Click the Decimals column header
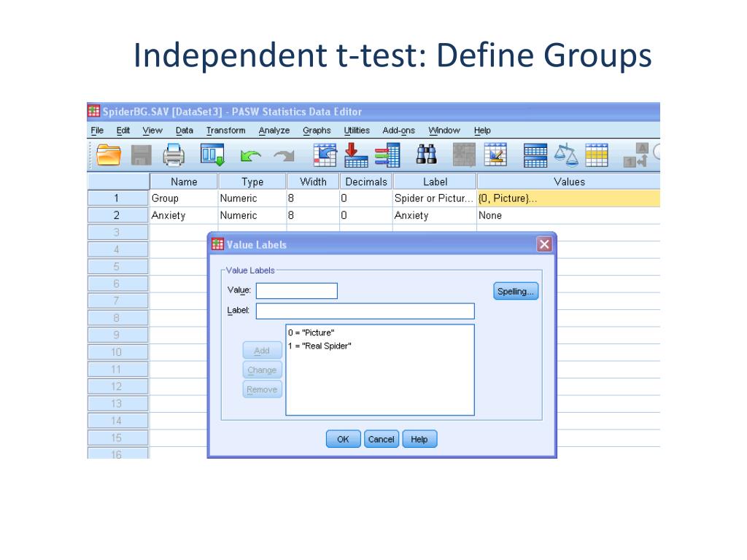This screenshot has height=560, width=747. coord(366,182)
